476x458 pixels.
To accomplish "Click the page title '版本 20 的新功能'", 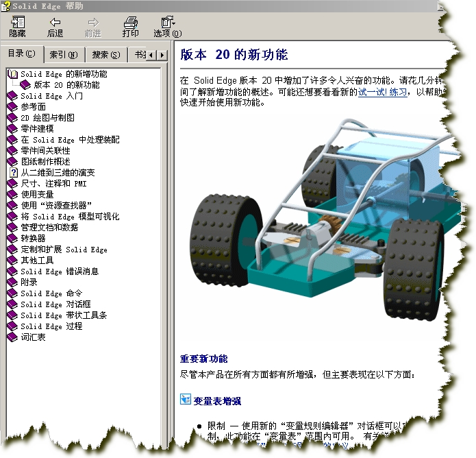I will pyautogui.click(x=234, y=55).
